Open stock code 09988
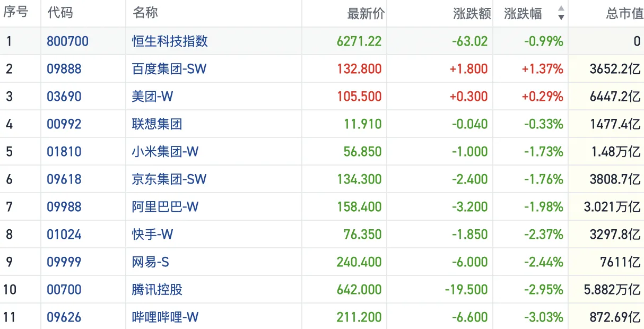This screenshot has height=329, width=644. click(64, 207)
